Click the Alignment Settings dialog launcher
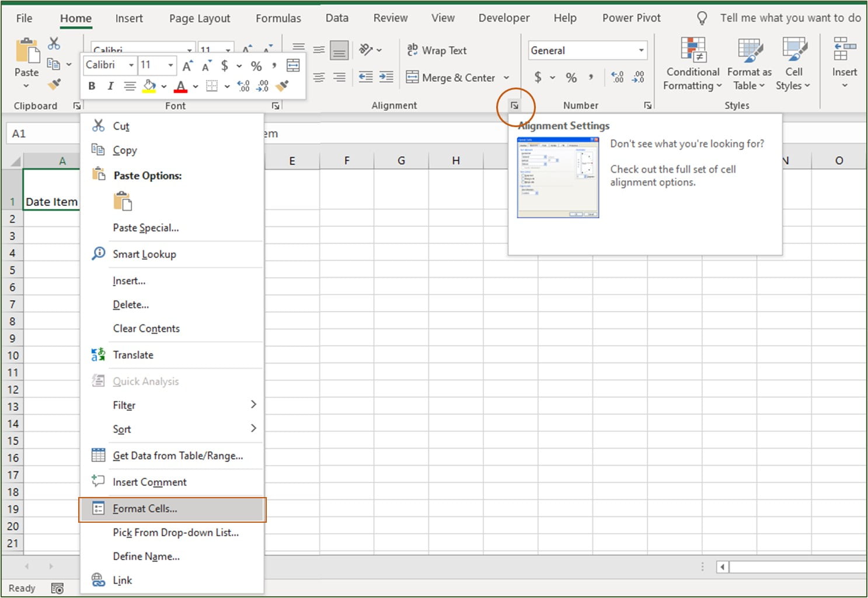 click(514, 105)
